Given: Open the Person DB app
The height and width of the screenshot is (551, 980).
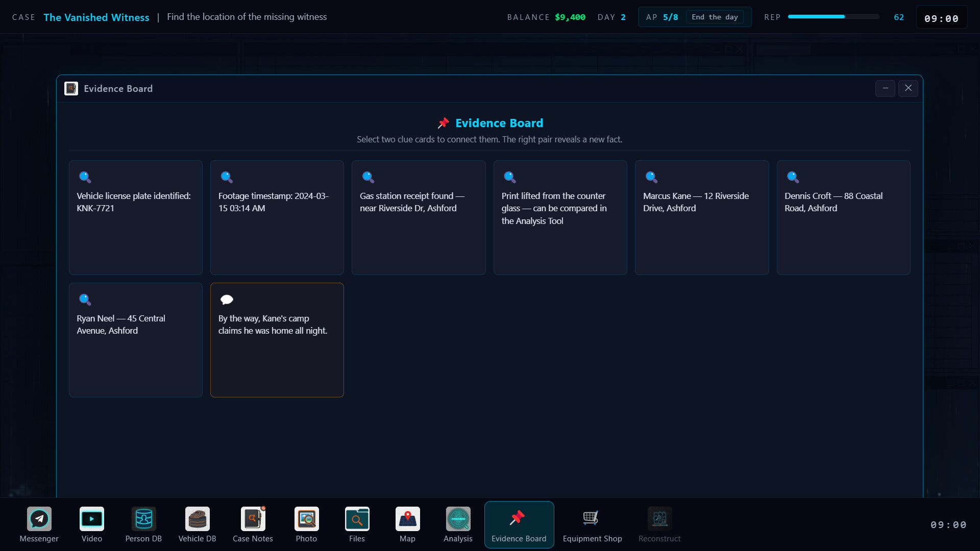Looking at the screenshot, I should (x=143, y=524).
